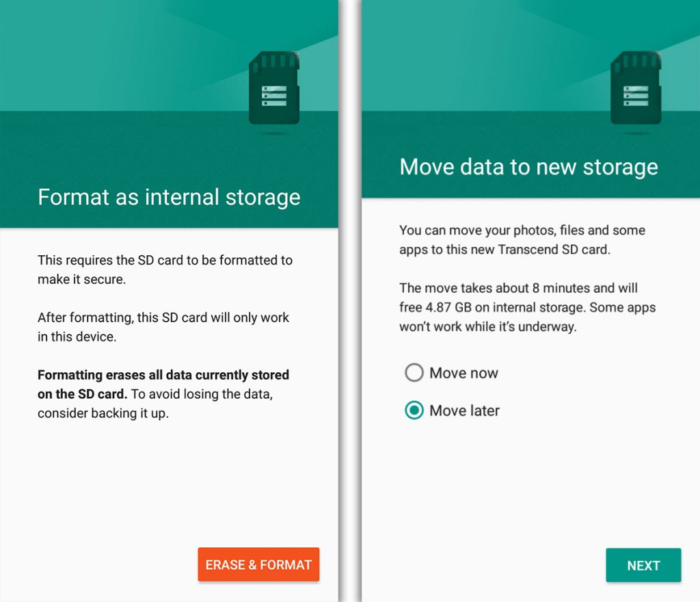Click the 'After formatting, this SD card' paragraph
The width and height of the screenshot is (700, 602).
[163, 327]
